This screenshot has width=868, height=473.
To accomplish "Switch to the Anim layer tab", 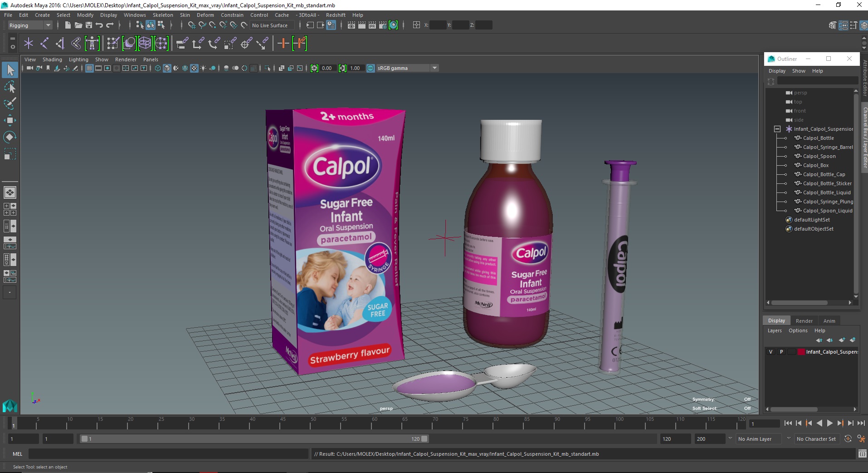I will pyautogui.click(x=829, y=321).
